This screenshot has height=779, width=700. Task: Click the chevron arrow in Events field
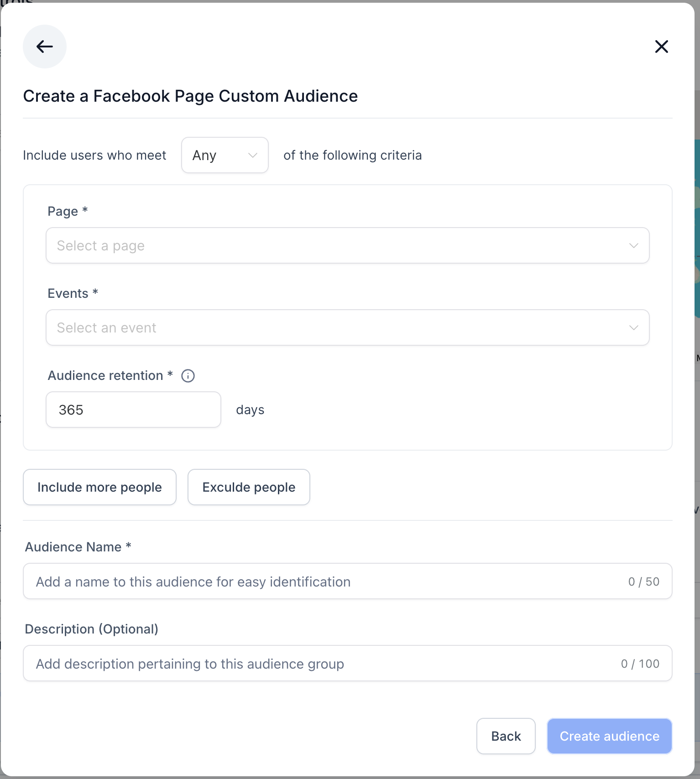(x=633, y=328)
